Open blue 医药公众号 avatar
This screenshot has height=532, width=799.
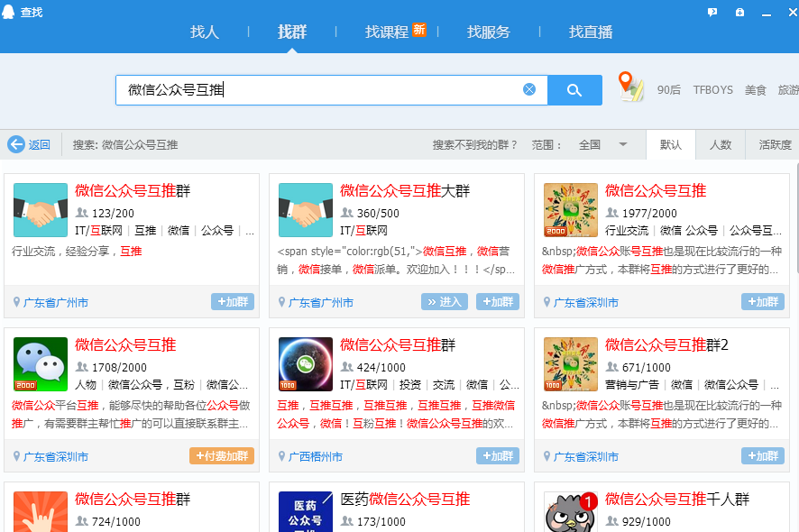(x=305, y=511)
